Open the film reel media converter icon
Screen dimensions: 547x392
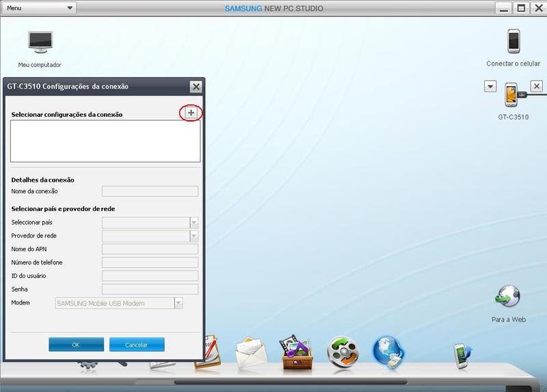(x=343, y=352)
